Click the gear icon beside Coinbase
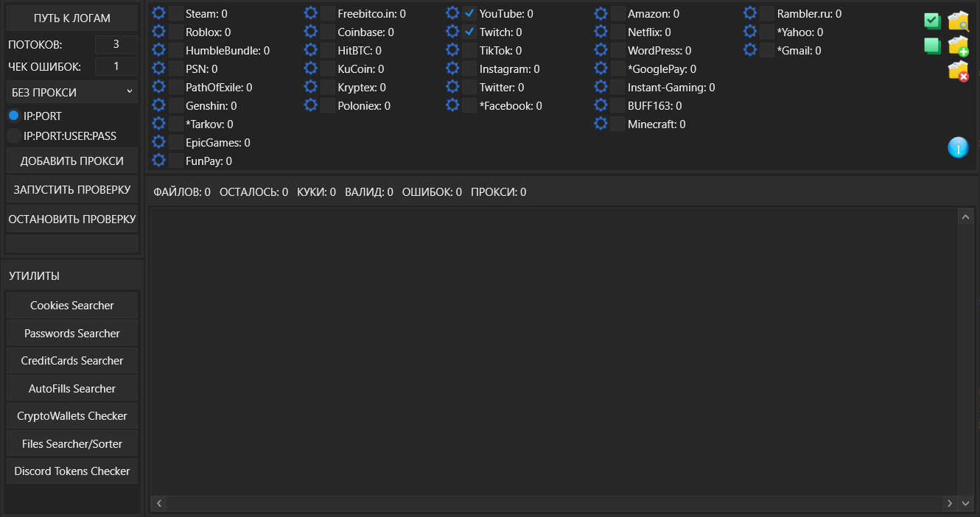 tap(310, 32)
